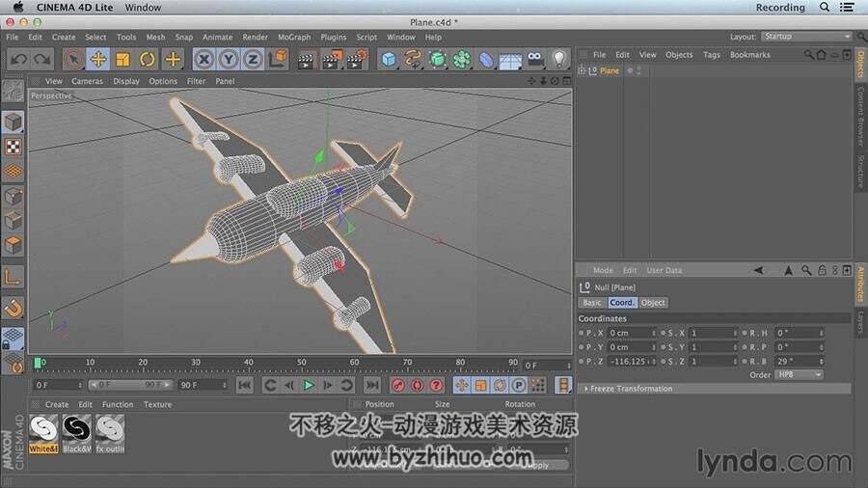Switch to Texture mode checker icon
Viewport: 868px width, 488px height.
coord(14,148)
